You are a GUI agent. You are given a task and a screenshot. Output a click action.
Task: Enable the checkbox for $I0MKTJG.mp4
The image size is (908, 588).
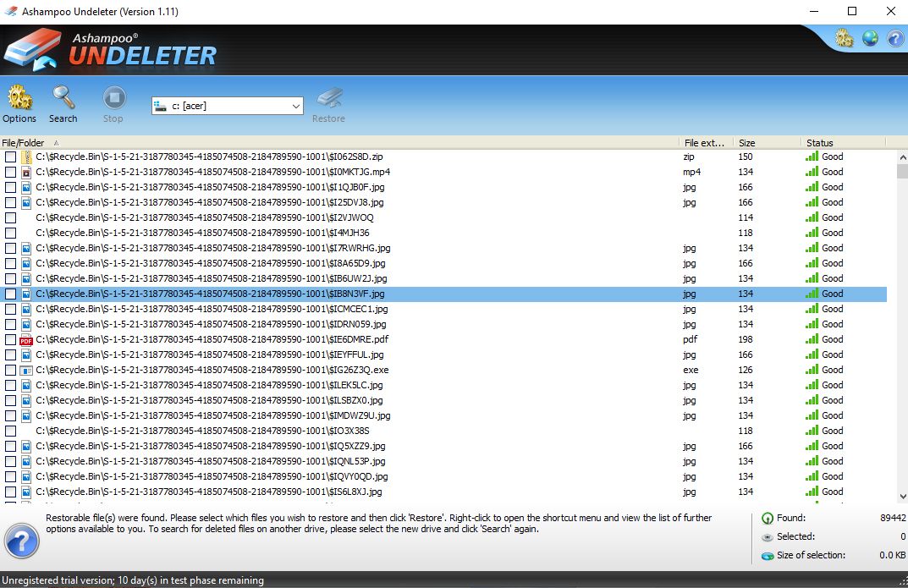point(10,171)
